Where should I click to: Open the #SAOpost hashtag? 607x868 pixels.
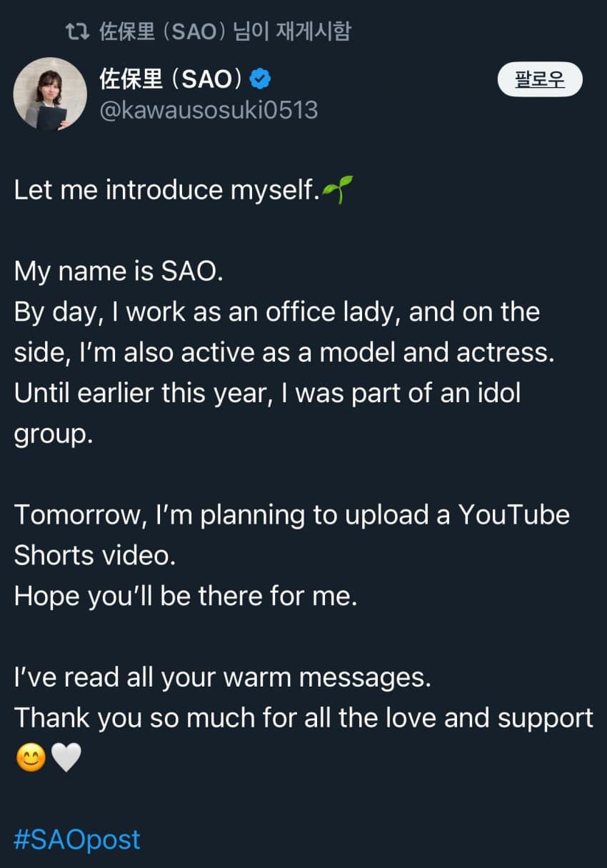point(77,839)
